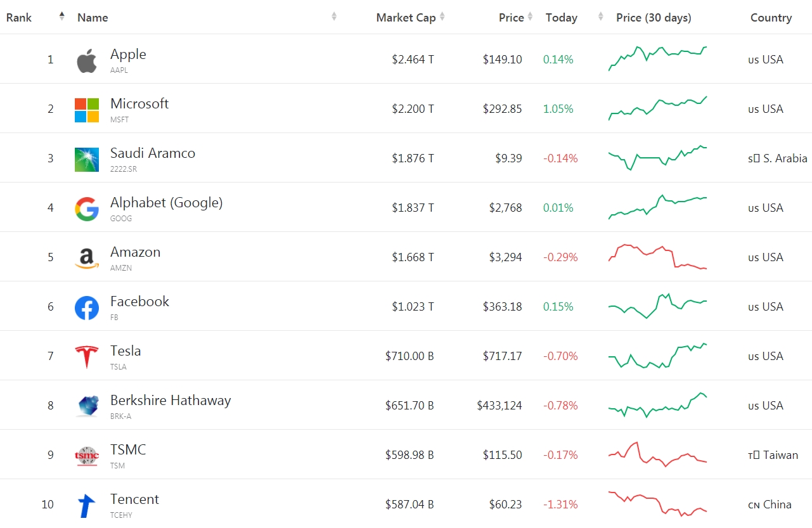The height and width of the screenshot is (528, 812).
Task: Click the $598.98 B market cap
Action: [409, 455]
